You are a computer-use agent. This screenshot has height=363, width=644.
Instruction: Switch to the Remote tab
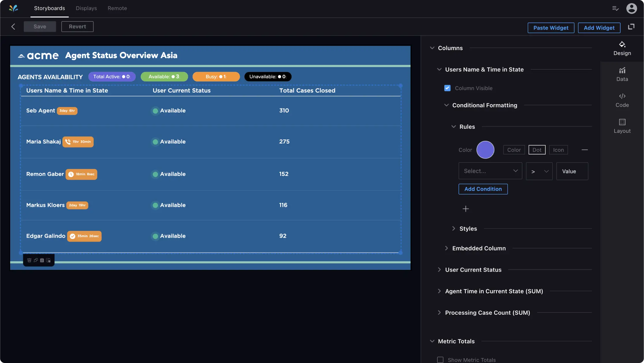117,8
